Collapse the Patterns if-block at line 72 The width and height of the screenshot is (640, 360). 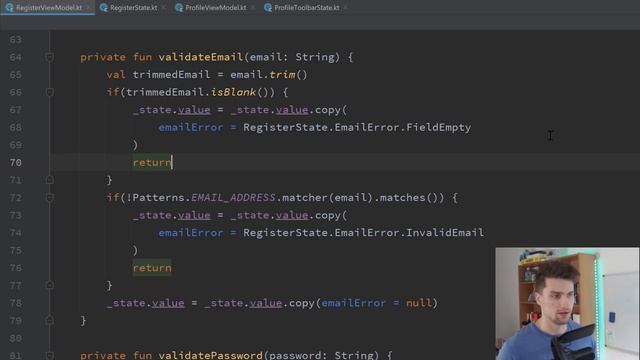tap(50, 198)
